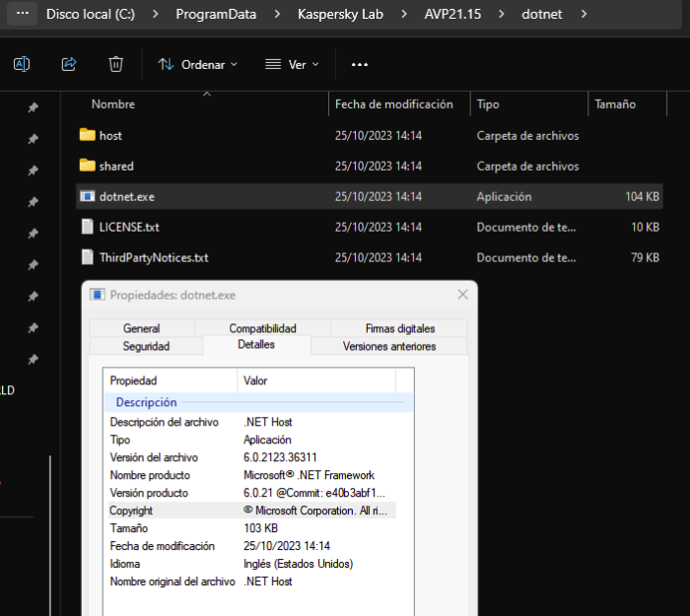Click the breadcrumb ellipsis button
690x616 pixels.
click(x=23, y=14)
